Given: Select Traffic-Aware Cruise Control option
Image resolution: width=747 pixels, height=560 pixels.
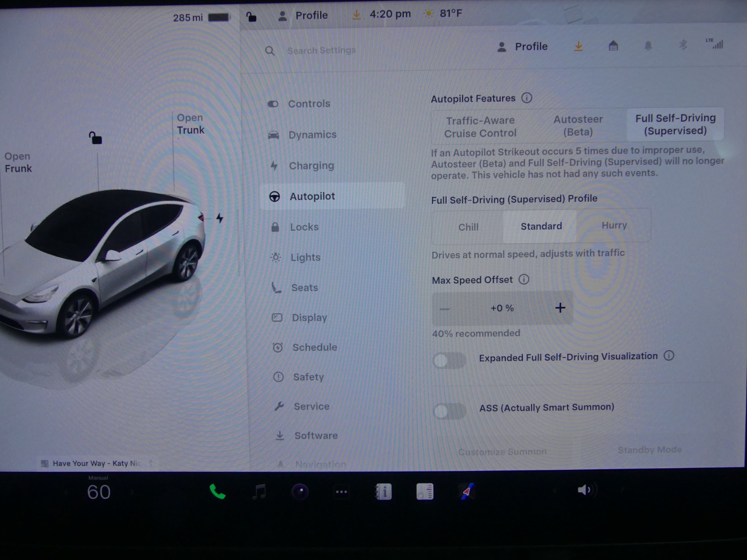Looking at the screenshot, I should (x=480, y=127).
